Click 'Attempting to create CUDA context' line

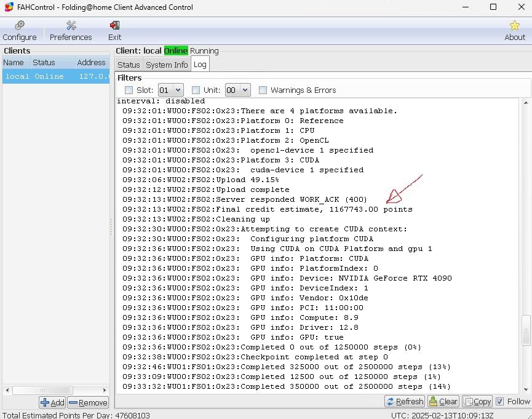click(x=264, y=229)
